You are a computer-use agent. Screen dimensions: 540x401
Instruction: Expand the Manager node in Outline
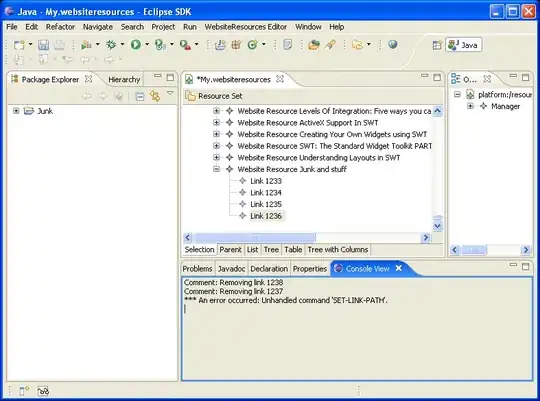tap(470, 106)
